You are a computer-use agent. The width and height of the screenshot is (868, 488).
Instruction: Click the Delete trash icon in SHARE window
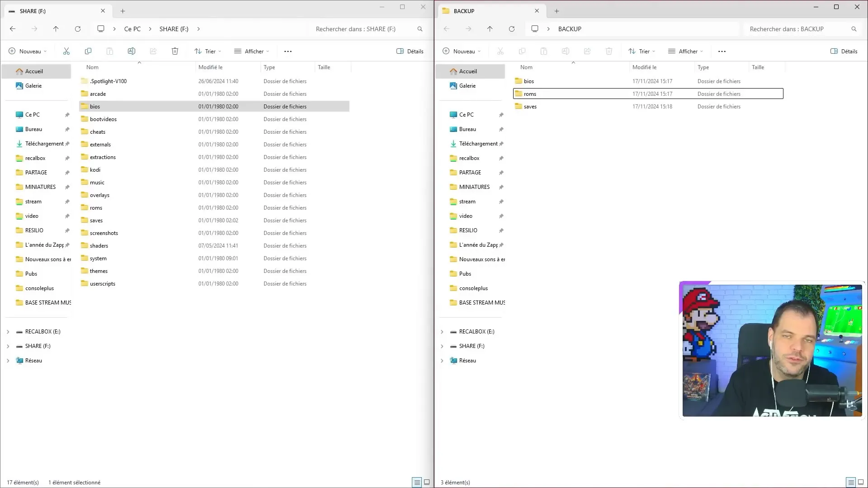175,51
